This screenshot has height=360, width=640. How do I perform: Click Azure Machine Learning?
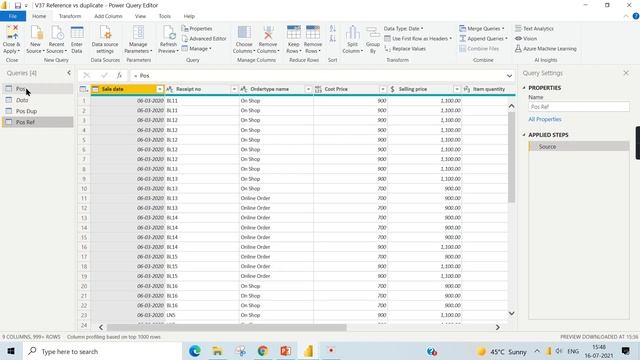(x=546, y=49)
